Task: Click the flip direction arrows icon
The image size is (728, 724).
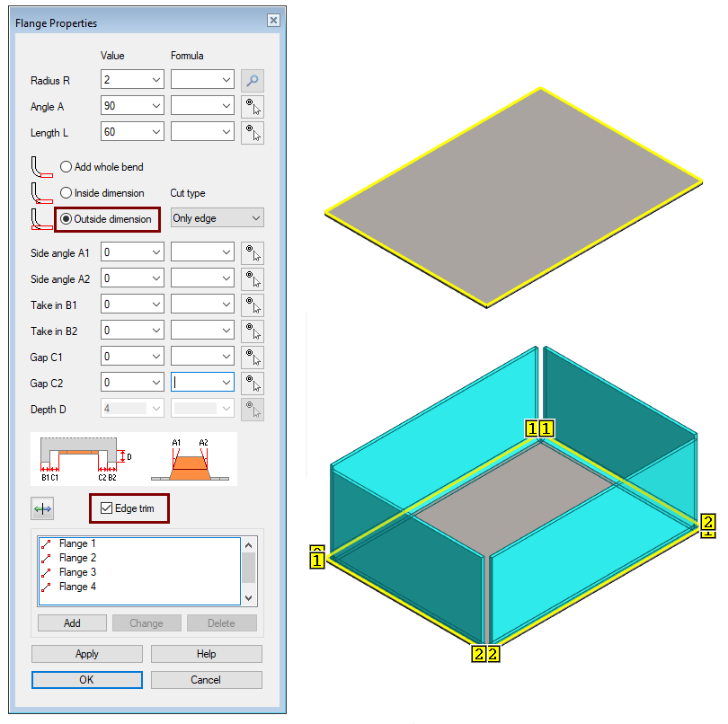Action: click(43, 509)
